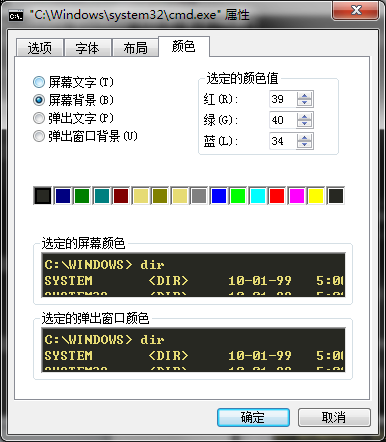Viewport: 386px width, 442px height.
Task: Choose the navy blue color swatch
Action: click(63, 196)
